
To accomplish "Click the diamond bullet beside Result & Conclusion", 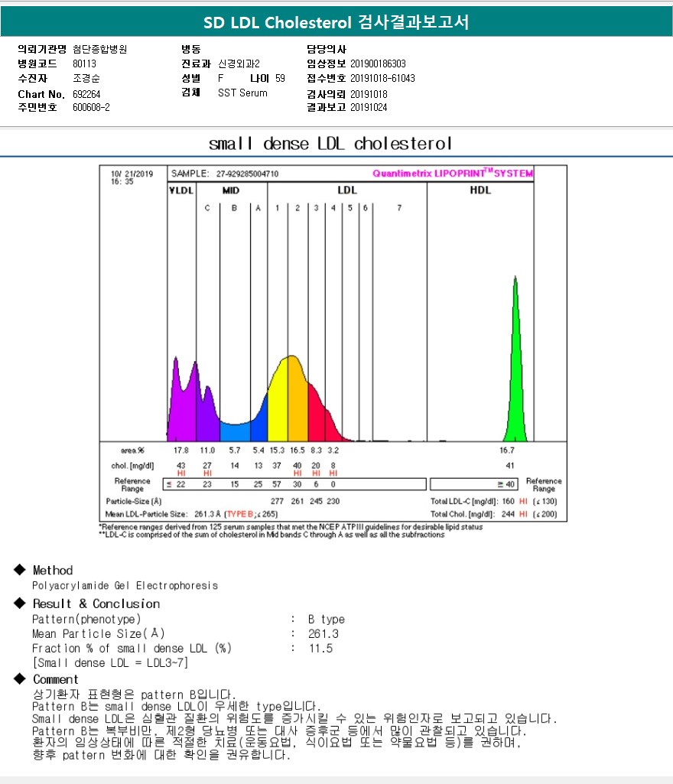I will point(19,603).
